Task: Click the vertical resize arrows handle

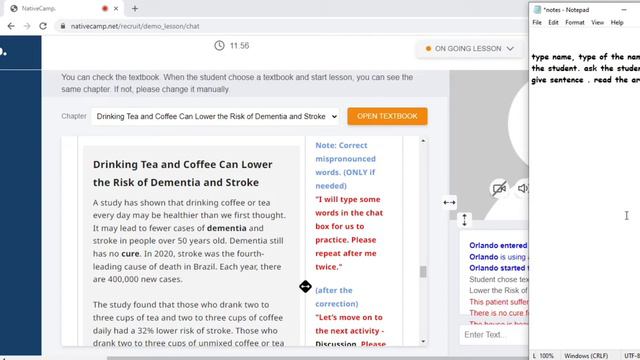Action: [x=464, y=220]
